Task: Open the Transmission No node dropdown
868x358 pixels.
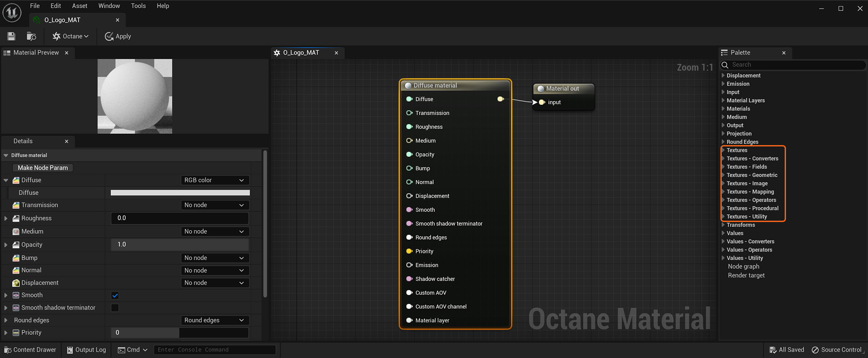Action: tap(215, 205)
